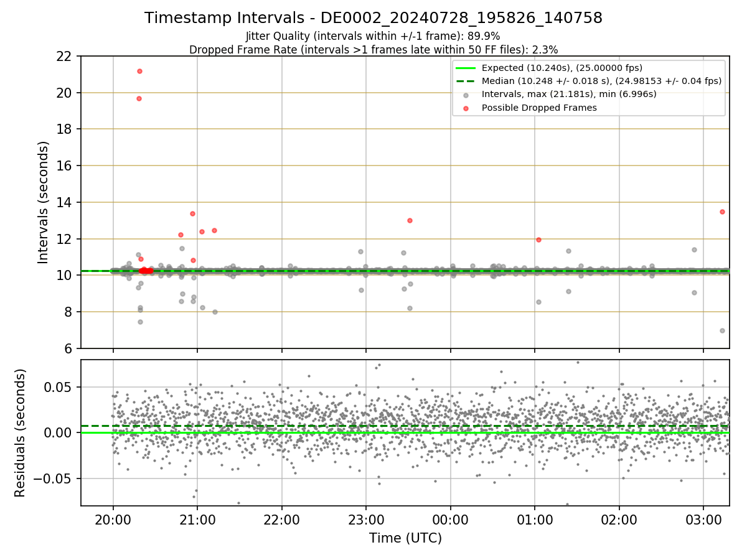Click the '00:00' x-axis tick label

tap(450, 520)
